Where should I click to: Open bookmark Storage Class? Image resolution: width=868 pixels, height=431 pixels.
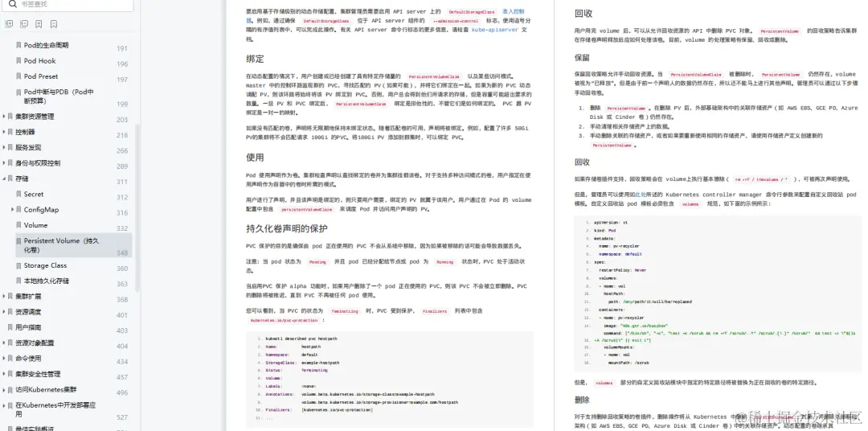click(45, 266)
